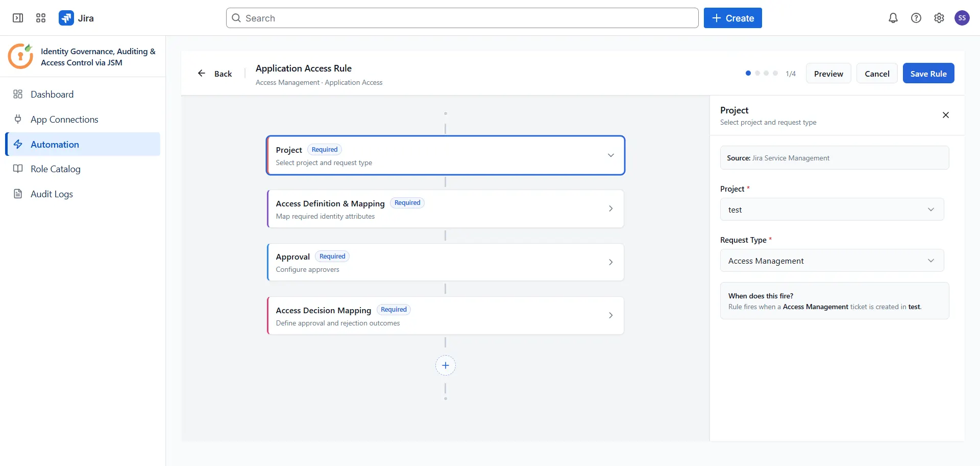Viewport: 980px width, 466px height.
Task: Open the help question-mark icon
Action: 916,18
